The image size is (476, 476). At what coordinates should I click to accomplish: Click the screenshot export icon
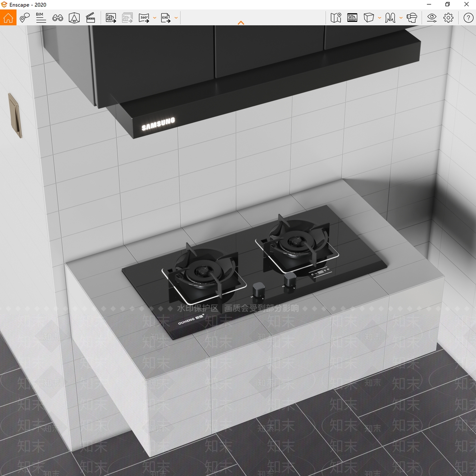[x=111, y=18]
